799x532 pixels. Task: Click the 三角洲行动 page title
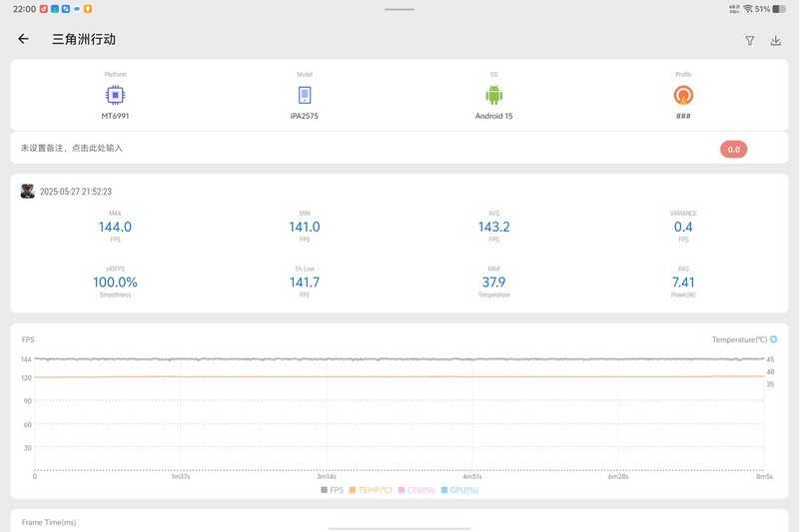tap(84, 40)
